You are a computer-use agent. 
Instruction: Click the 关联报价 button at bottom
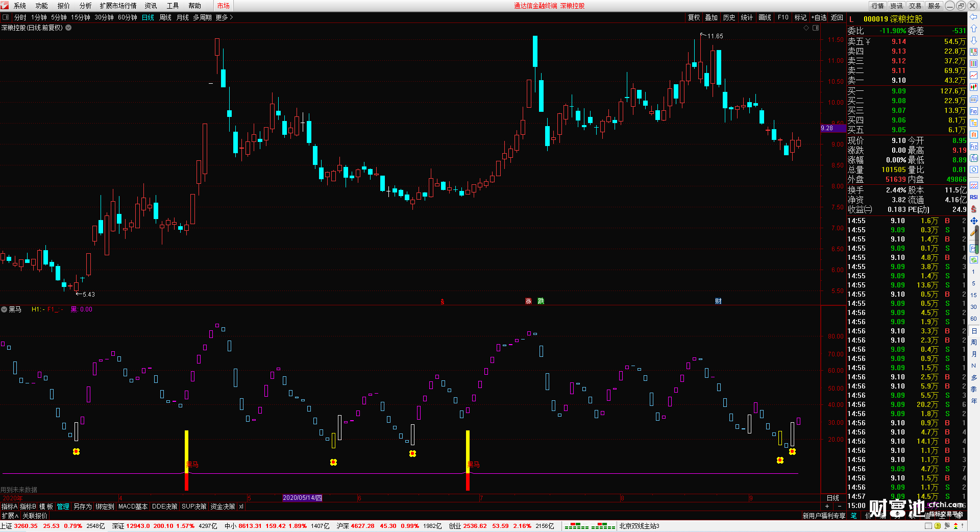coord(35,516)
